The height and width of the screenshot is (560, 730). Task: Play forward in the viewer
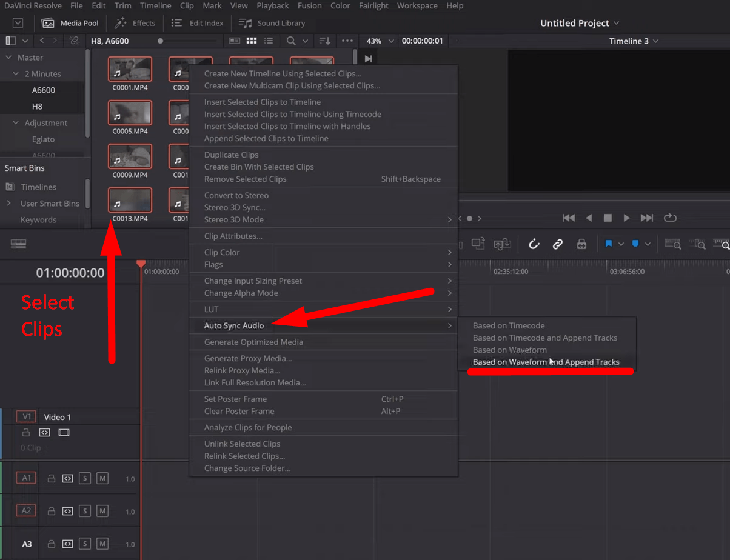click(x=627, y=218)
